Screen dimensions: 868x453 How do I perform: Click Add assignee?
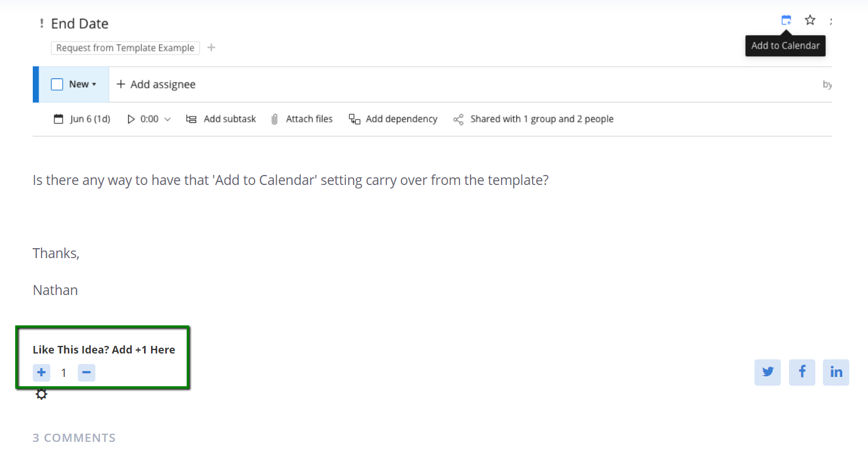click(156, 84)
